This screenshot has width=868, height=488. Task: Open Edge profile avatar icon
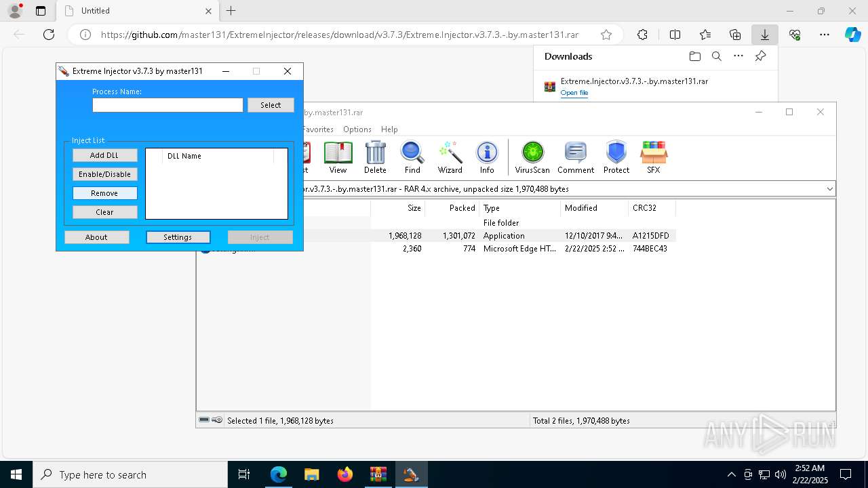(15, 11)
